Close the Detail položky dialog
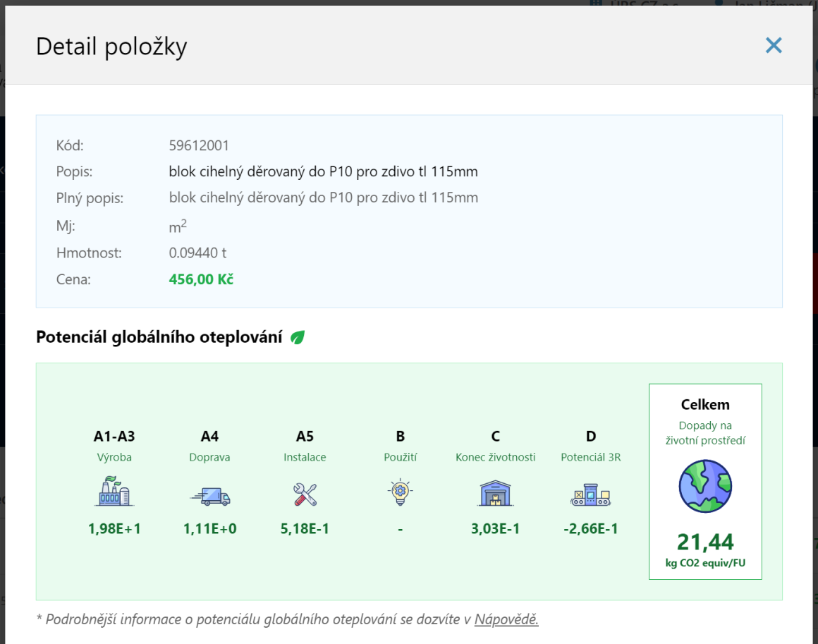Image resolution: width=818 pixels, height=644 pixels. click(774, 46)
